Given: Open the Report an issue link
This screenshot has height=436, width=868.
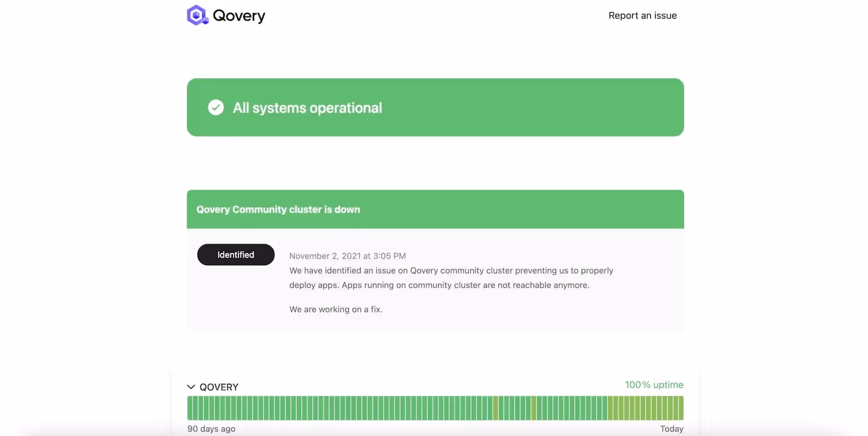Looking at the screenshot, I should coord(642,15).
